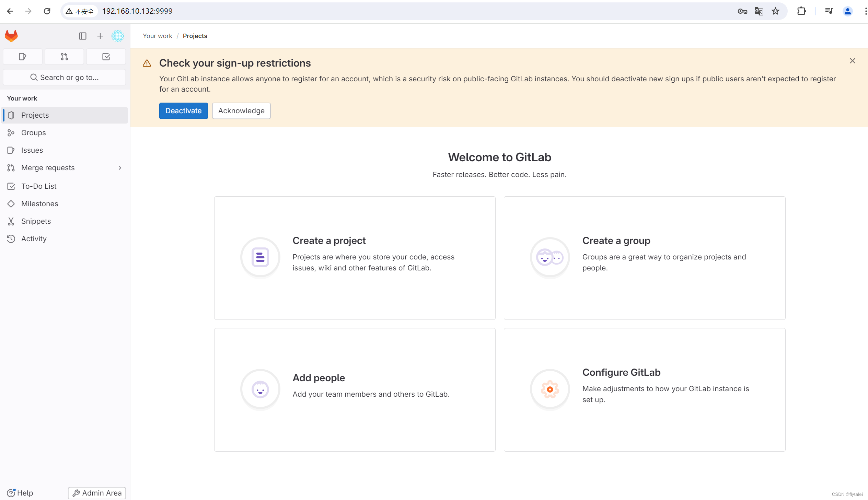This screenshot has width=868, height=500.
Task: Click the Acknowledge button
Action: point(241,111)
